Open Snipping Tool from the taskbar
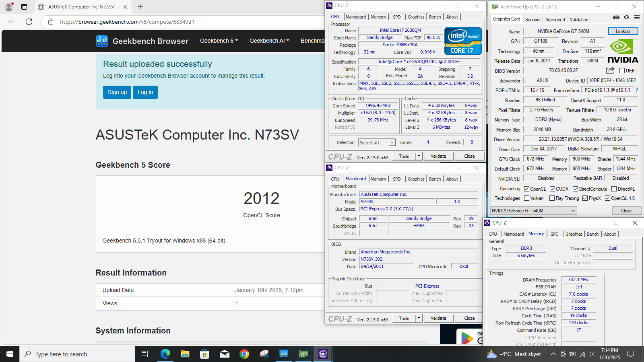644x362 pixels. click(x=264, y=354)
